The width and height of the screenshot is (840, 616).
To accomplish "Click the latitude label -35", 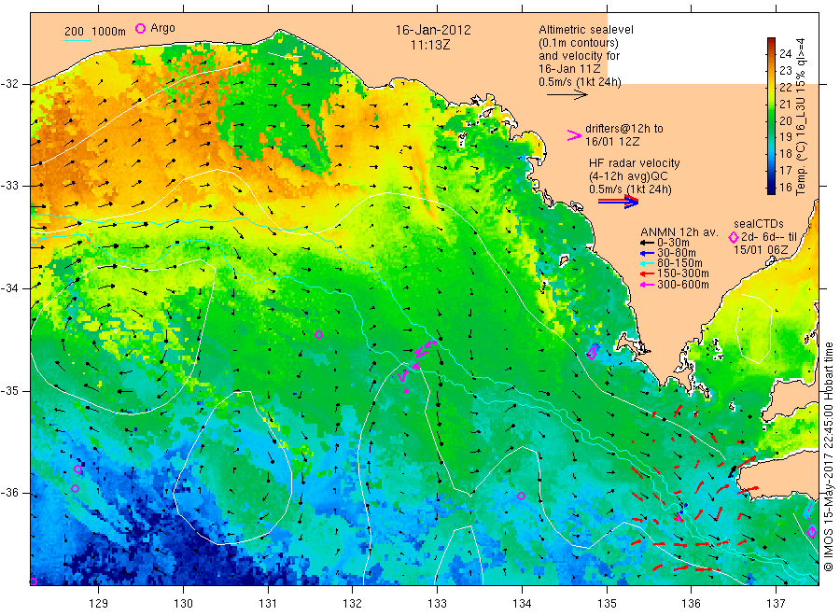I will click(9, 390).
